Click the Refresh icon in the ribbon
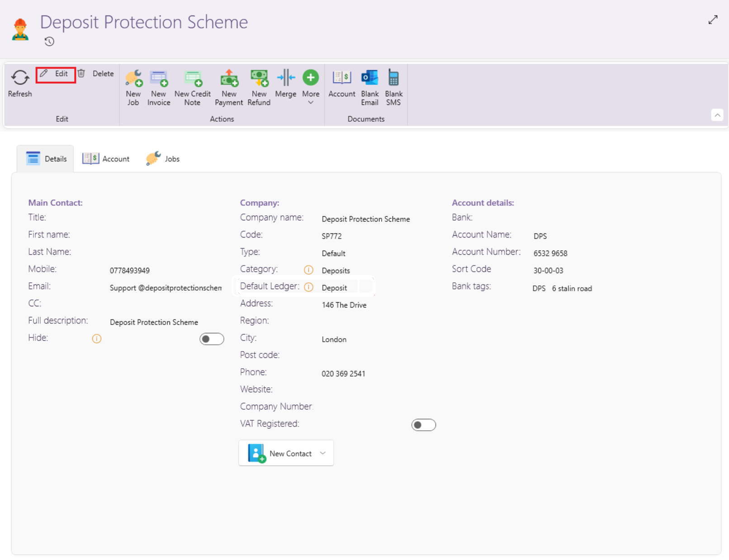 pos(20,77)
